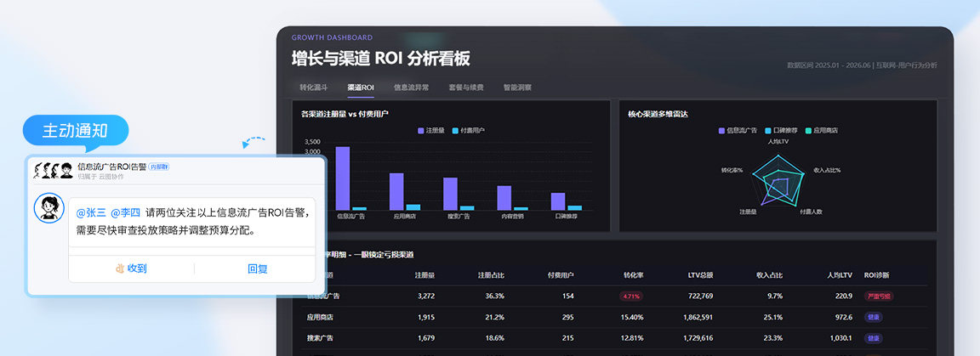Click the @张三 mention link
Screen dimensions: 980x356
point(91,212)
